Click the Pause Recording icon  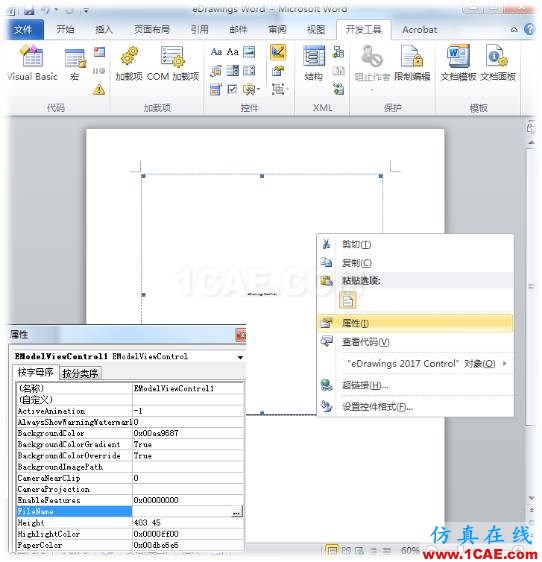99,71
